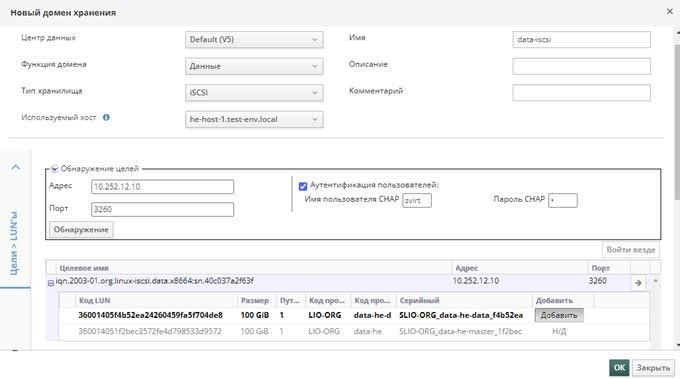Switch to the Цели > LUN'ы tab

[x=14, y=243]
